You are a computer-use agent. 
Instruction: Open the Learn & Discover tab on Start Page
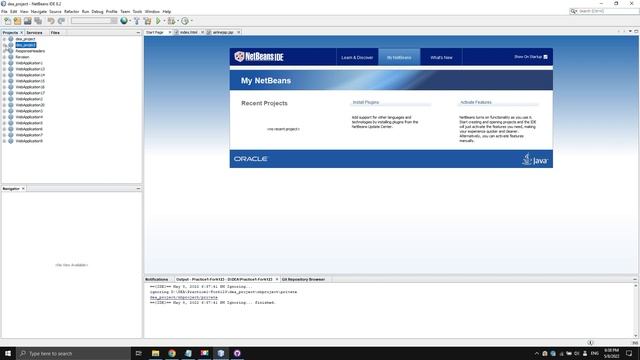357,57
